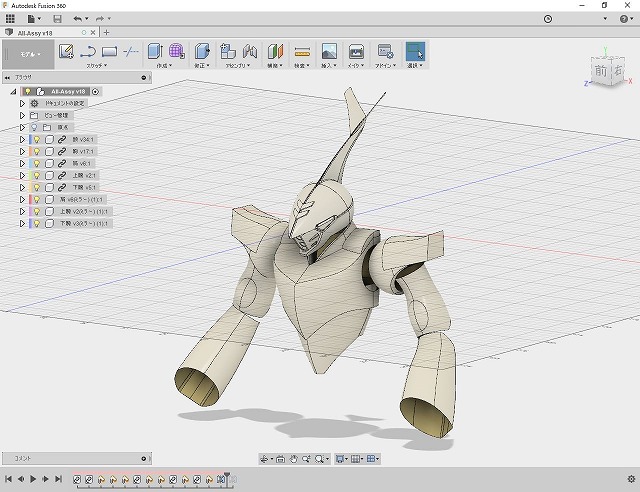Collapse the All-Assy v18 root node
The height and width of the screenshot is (492, 640).
(13, 91)
